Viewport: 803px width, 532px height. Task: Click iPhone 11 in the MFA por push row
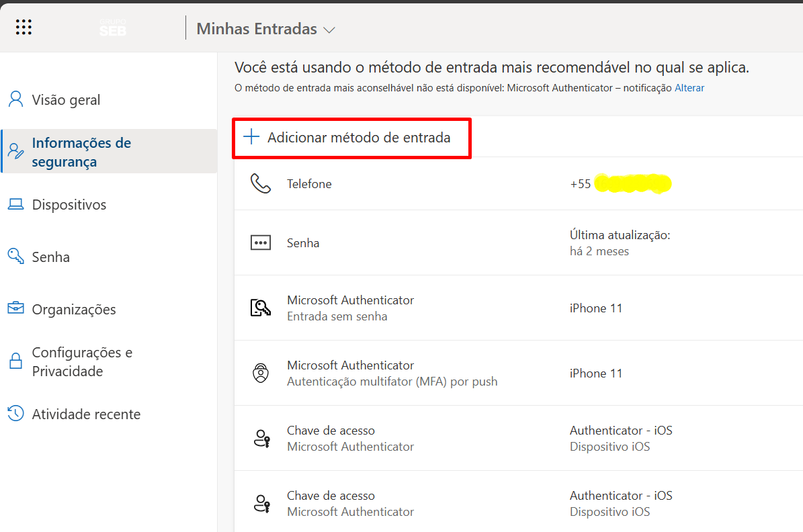point(596,373)
